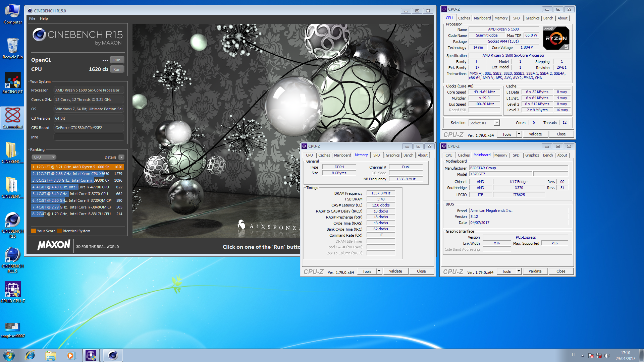Image resolution: width=644 pixels, height=362 pixels.
Task: Click the Show Desktop strip on the taskbar
Action: point(641,355)
